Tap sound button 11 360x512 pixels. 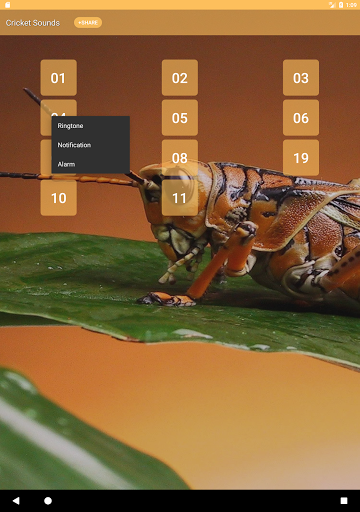click(x=180, y=198)
